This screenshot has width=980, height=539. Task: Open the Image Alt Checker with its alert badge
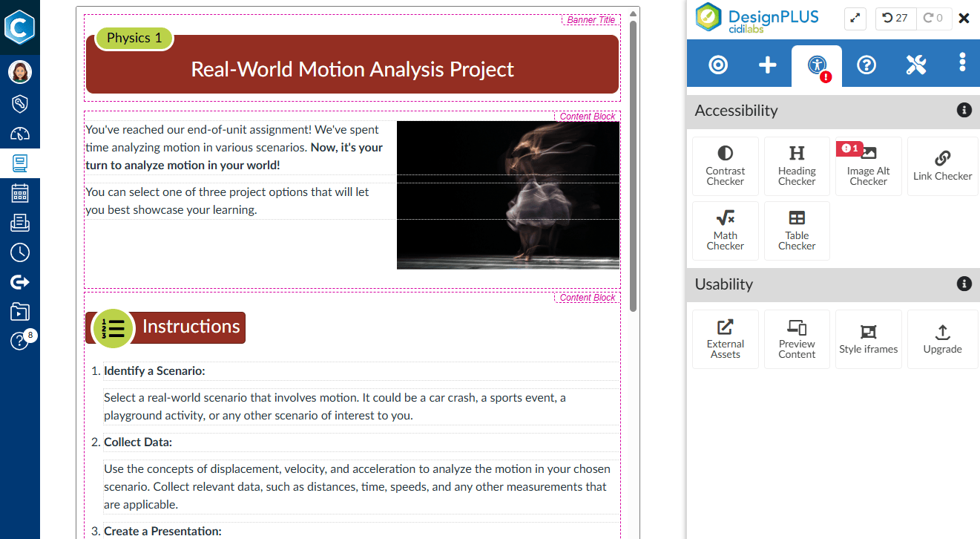pyautogui.click(x=868, y=166)
